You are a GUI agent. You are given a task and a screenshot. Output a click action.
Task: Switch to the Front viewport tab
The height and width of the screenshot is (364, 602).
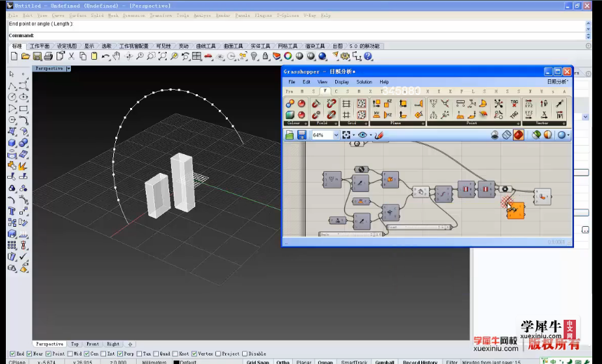[92, 344]
